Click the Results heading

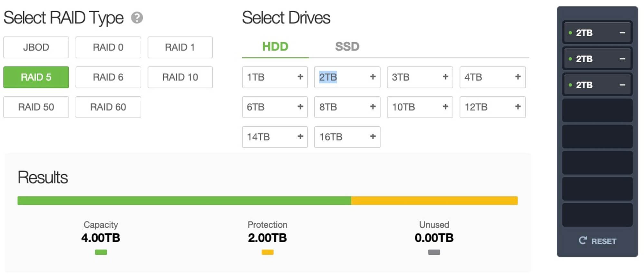43,177
